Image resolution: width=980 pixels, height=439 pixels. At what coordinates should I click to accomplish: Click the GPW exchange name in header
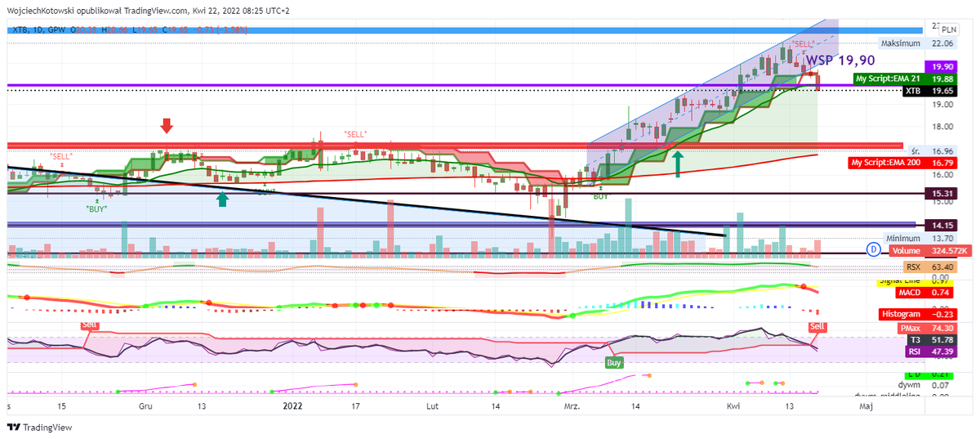[56, 29]
